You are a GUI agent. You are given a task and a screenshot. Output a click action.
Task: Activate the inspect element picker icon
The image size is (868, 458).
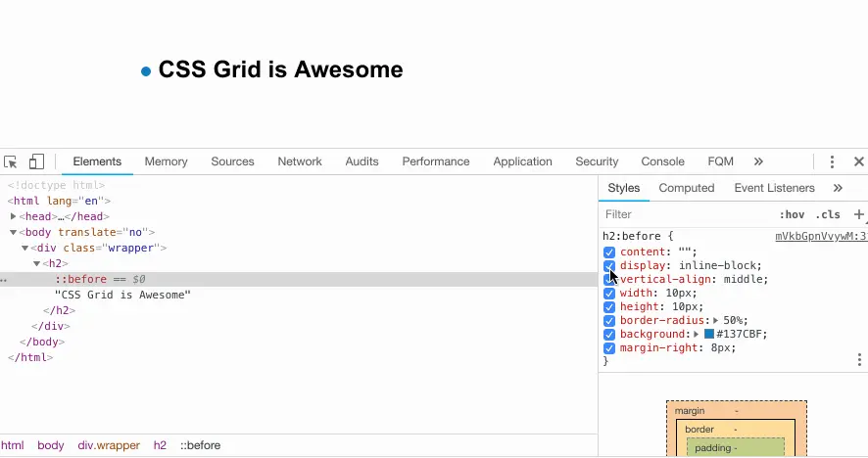coord(11,162)
